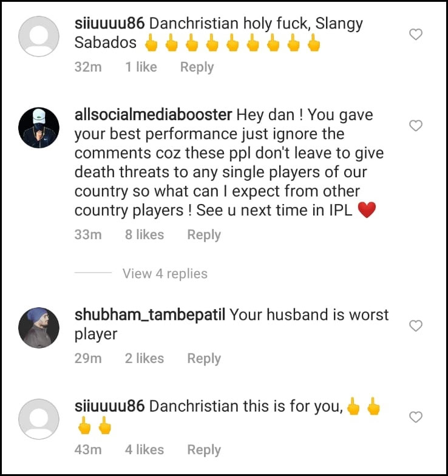Open siiuuuu86 username on 'holy' comment
The width and height of the screenshot is (448, 476).
[109, 23]
